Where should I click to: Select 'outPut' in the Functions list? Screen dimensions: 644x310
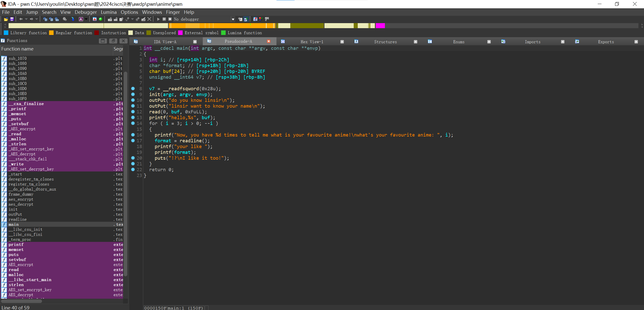62,214
